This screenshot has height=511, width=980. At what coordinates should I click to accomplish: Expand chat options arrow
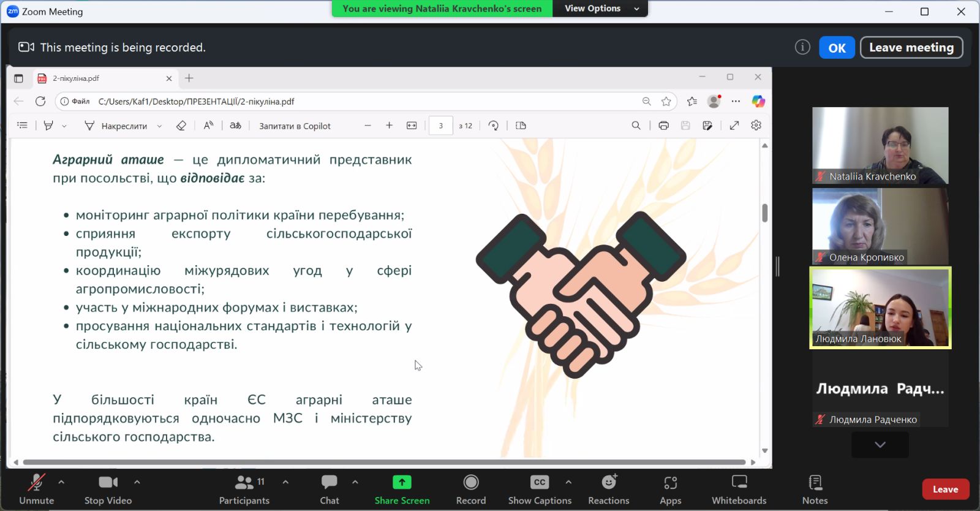355,482
